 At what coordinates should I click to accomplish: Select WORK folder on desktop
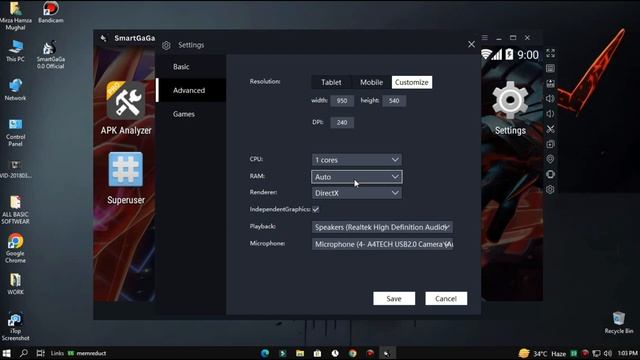click(x=15, y=284)
